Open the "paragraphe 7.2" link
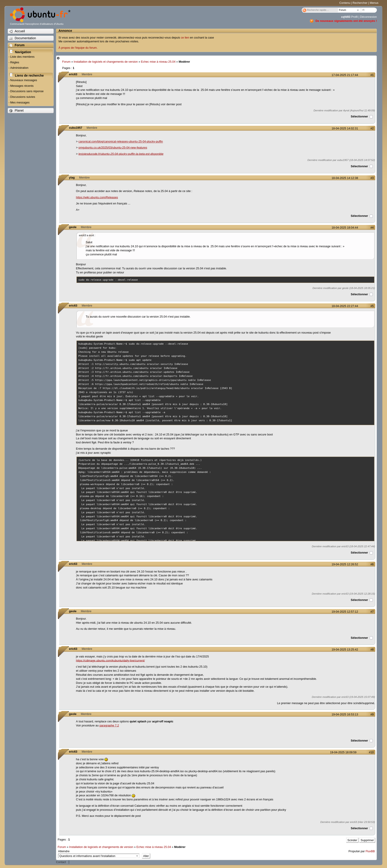 109,726
